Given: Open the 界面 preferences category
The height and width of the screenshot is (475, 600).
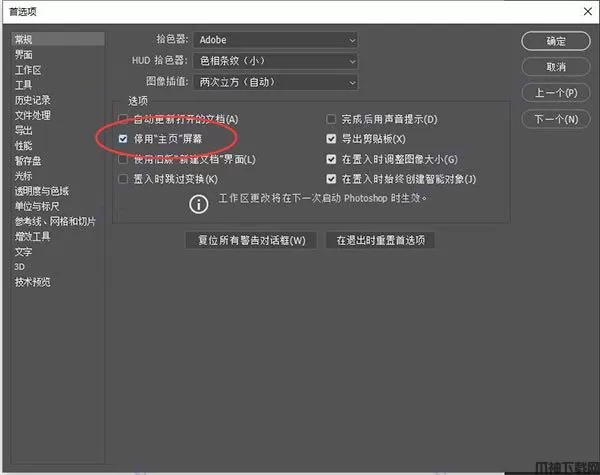Looking at the screenshot, I should 24,54.
